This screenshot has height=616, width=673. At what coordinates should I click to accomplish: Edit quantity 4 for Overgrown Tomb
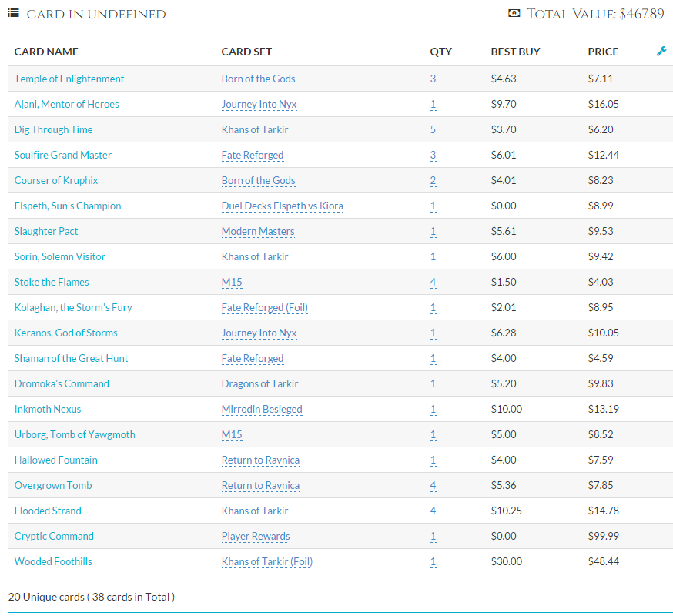[433, 485]
